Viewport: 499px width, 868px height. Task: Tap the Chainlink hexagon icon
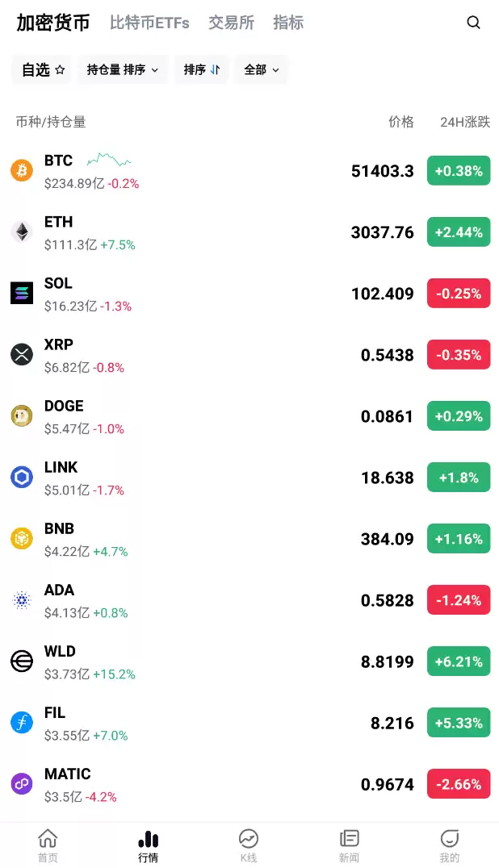[x=22, y=477]
